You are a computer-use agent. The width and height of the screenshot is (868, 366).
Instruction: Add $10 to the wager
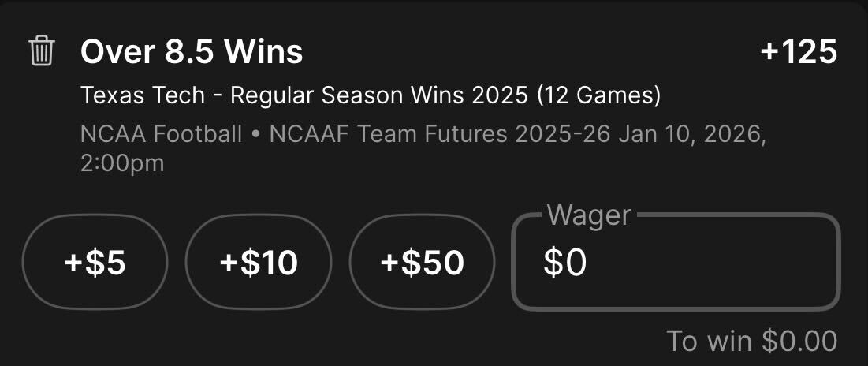[259, 262]
